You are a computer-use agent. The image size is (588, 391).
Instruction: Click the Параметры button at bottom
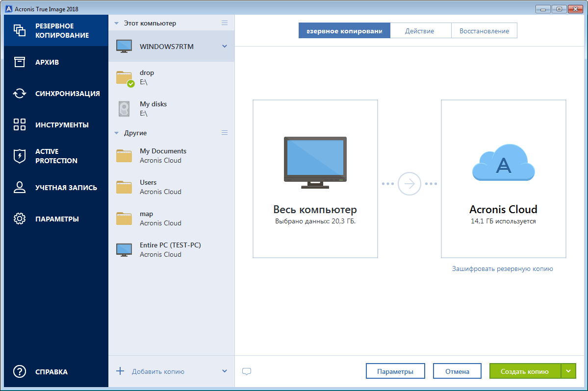pos(395,371)
